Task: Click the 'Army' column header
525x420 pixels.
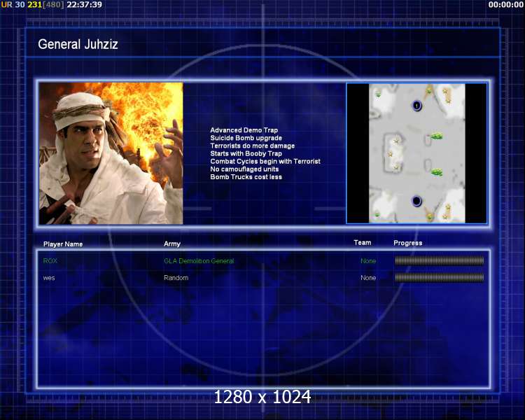Action: coord(172,244)
